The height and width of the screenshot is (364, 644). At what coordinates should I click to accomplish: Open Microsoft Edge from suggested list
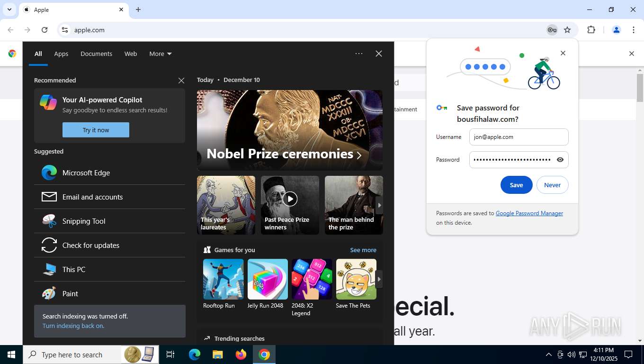(x=109, y=173)
